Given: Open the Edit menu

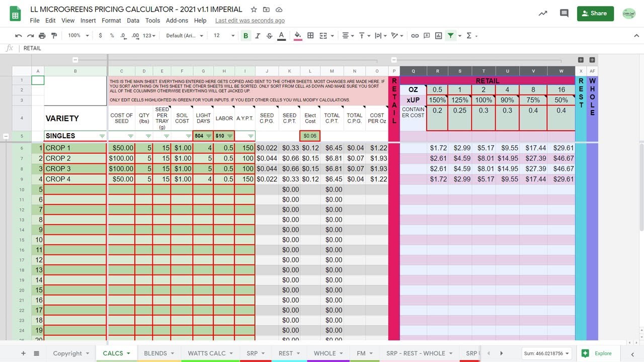Looking at the screenshot, I should point(50,21).
